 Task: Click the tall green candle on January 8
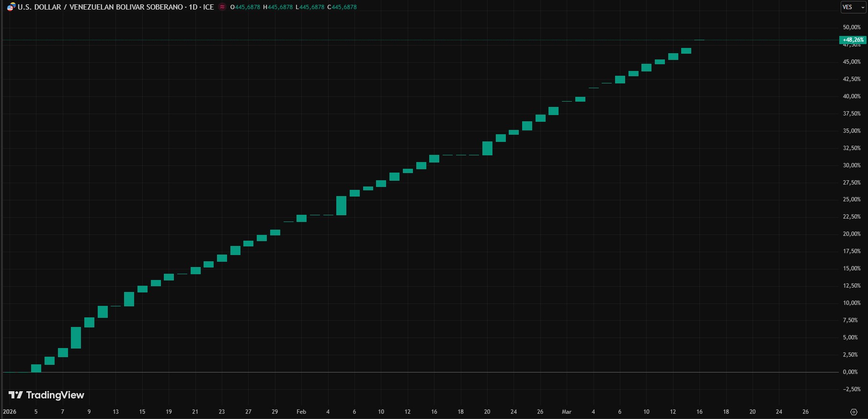pyautogui.click(x=76, y=338)
